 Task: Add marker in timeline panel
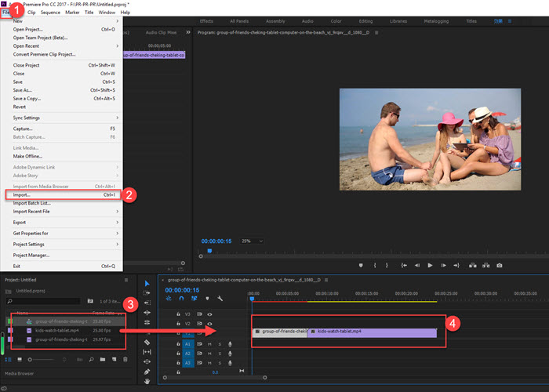pyautogui.click(x=207, y=299)
